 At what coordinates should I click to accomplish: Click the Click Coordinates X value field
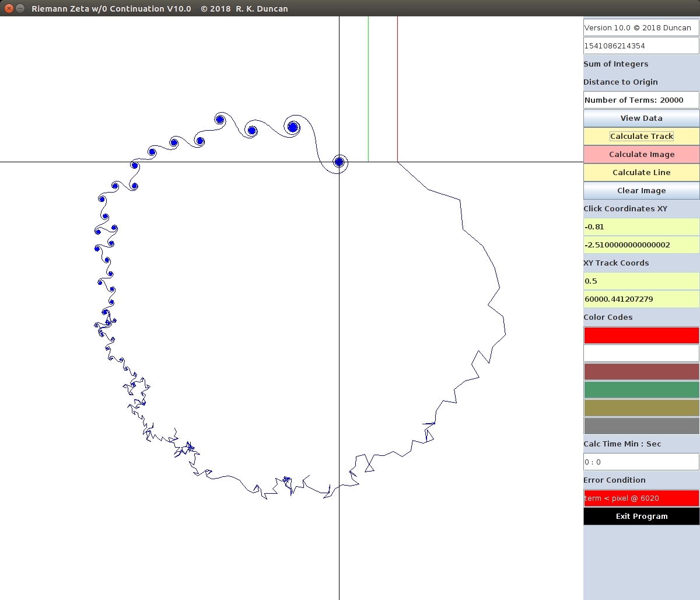tap(641, 226)
